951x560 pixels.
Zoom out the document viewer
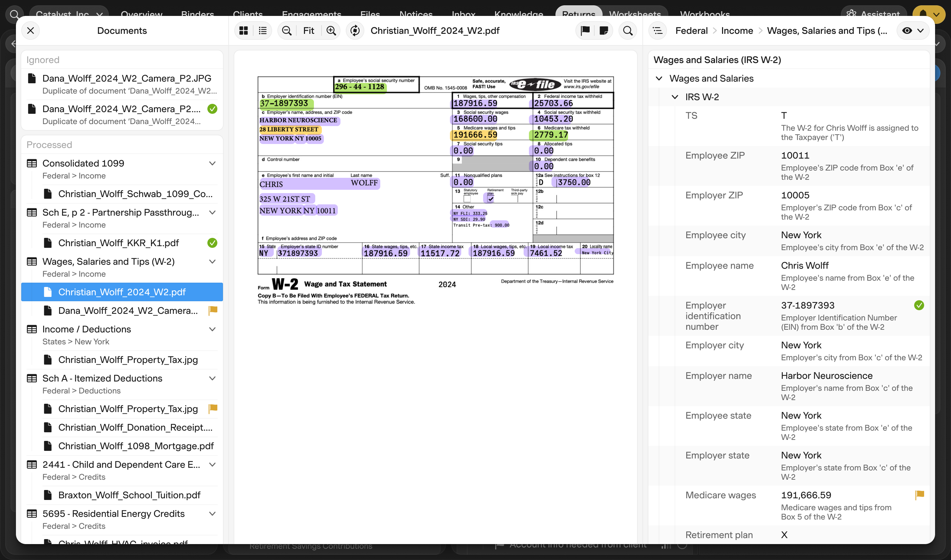[x=287, y=31]
